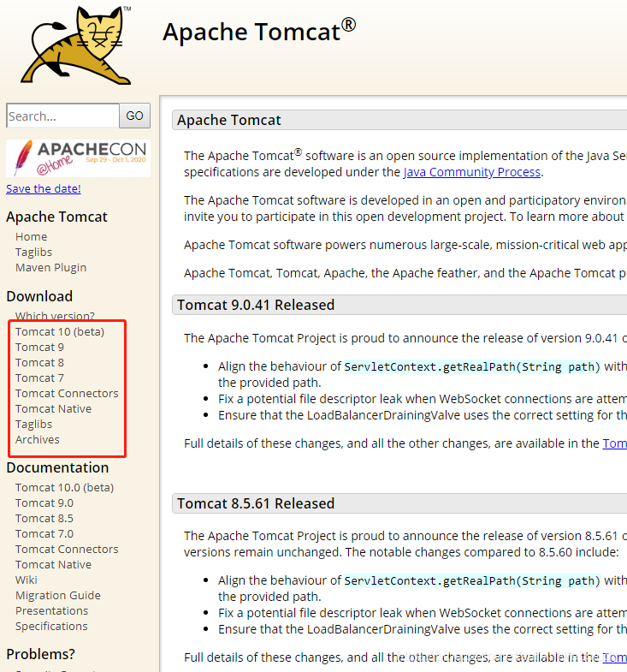Image resolution: width=627 pixels, height=672 pixels.
Task: Click ServletContext.getRealPath code in 9.0.41 section
Action: click(x=472, y=367)
